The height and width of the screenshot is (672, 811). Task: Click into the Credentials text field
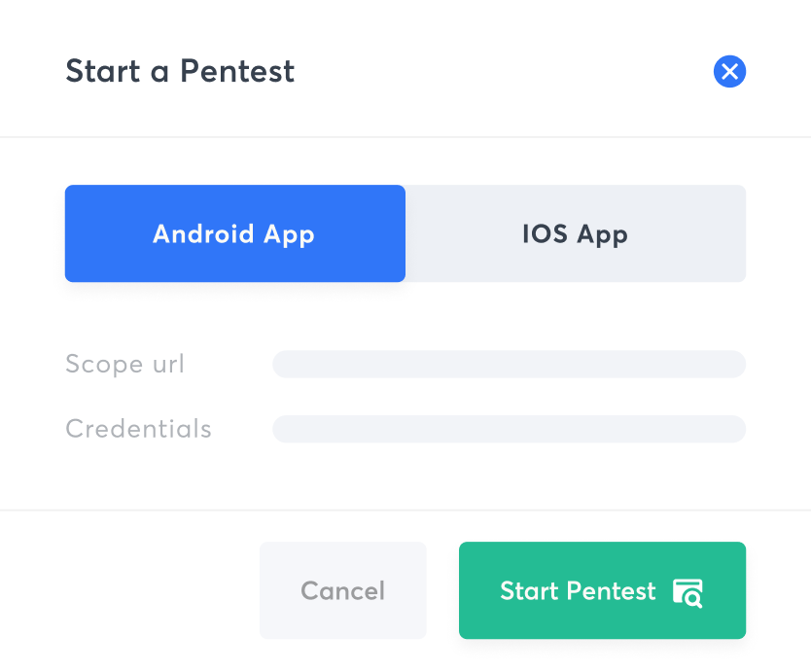point(509,429)
